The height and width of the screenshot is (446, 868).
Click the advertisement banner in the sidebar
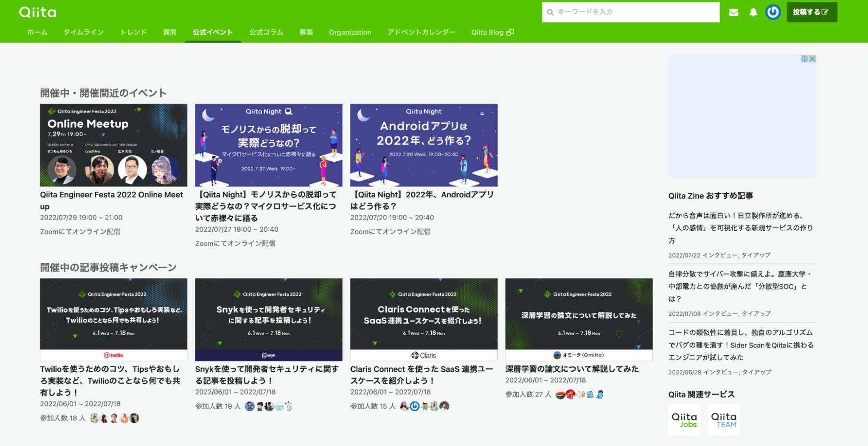click(x=742, y=116)
